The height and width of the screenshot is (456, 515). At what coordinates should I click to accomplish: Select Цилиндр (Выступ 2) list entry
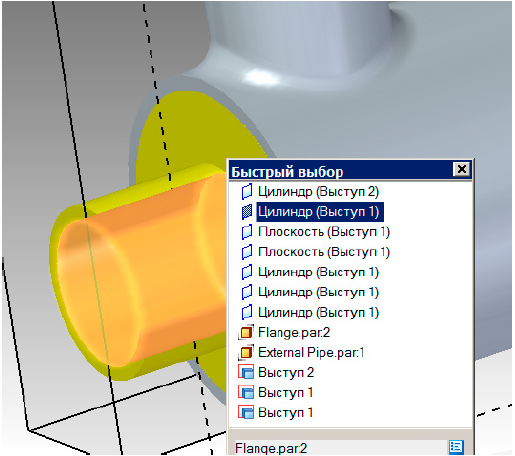coord(318,192)
